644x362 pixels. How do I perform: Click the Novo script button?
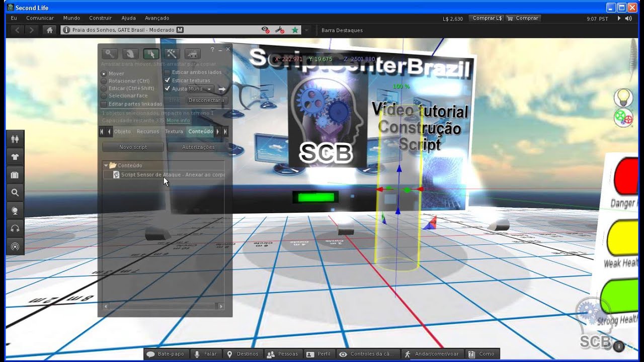pyautogui.click(x=133, y=147)
